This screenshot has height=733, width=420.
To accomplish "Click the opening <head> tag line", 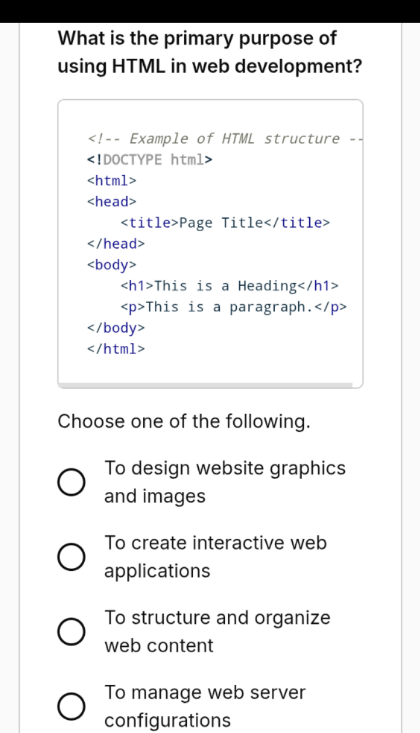I will pyautogui.click(x=112, y=202).
